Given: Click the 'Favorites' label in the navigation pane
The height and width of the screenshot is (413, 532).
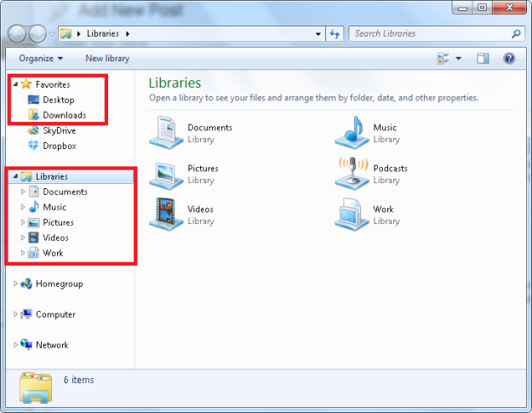Looking at the screenshot, I should tap(53, 84).
